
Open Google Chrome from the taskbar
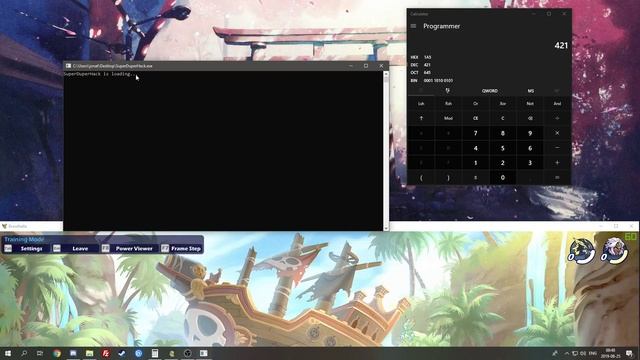point(57,353)
